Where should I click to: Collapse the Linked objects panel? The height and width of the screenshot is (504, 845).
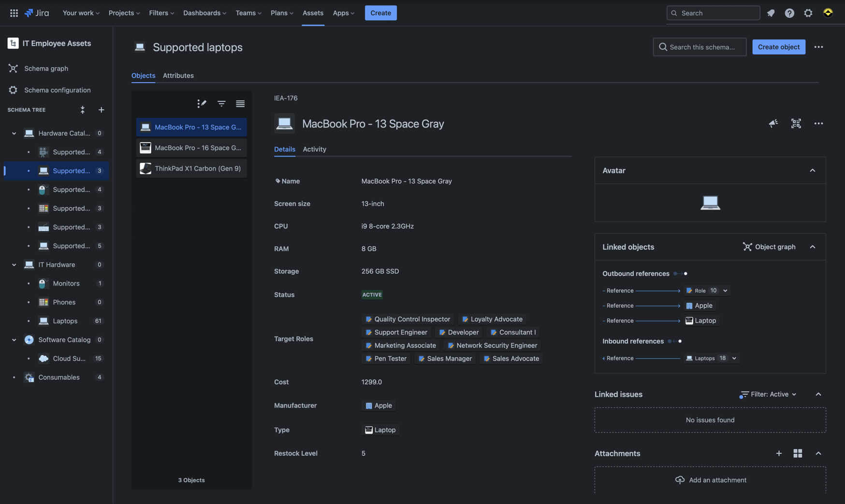812,247
